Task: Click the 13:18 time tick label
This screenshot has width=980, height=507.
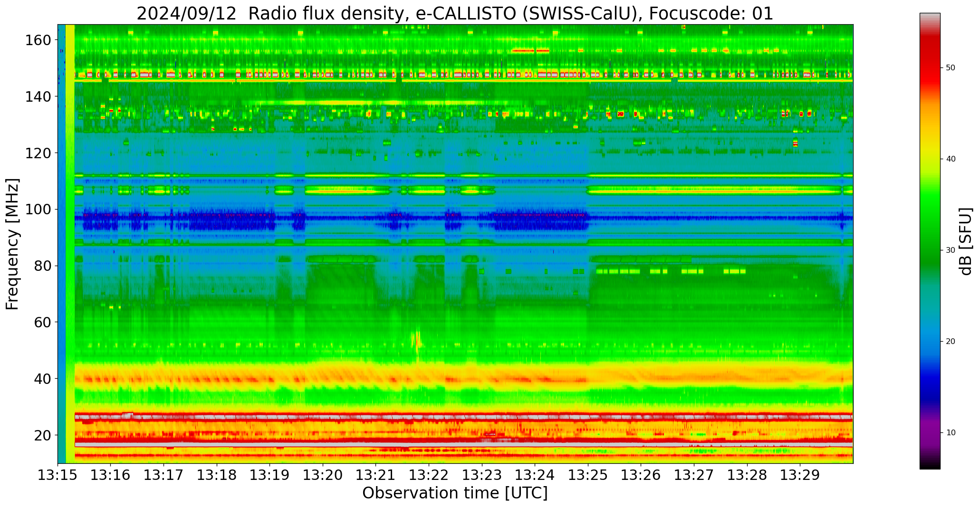Action: coord(217,475)
